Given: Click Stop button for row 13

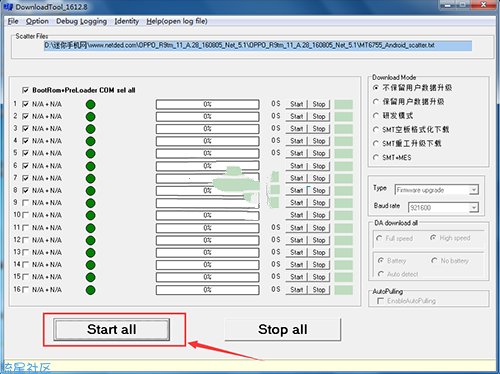Looking at the screenshot, I should [319, 252].
